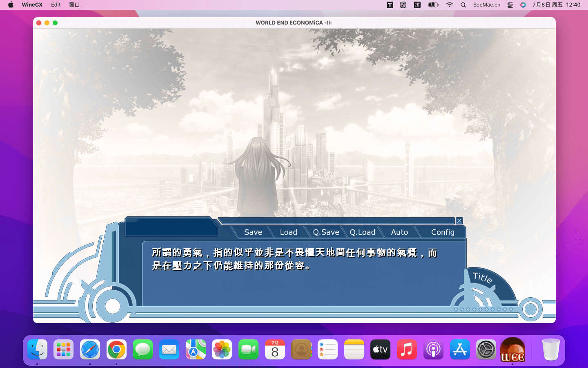588x368 pixels.
Task: Open Messages from the Dock
Action: pos(143,350)
